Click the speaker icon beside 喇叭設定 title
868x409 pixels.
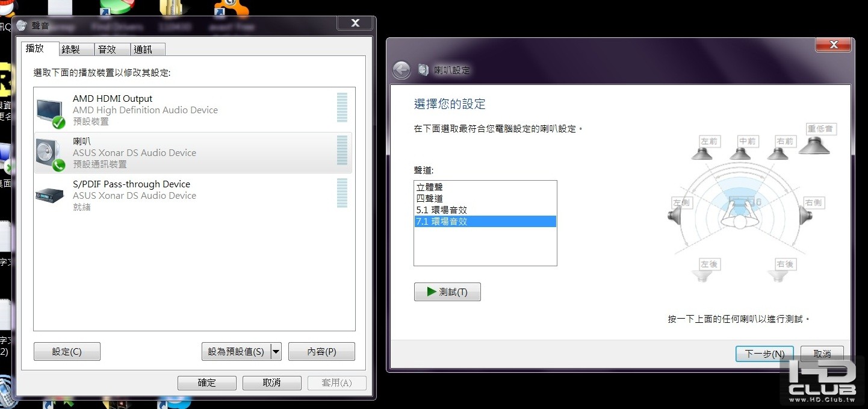pos(423,70)
